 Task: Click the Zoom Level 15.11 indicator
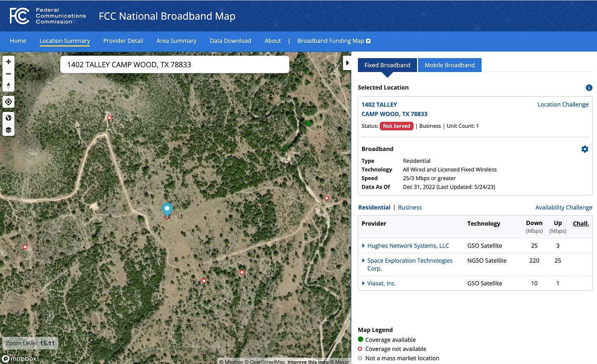click(x=30, y=344)
